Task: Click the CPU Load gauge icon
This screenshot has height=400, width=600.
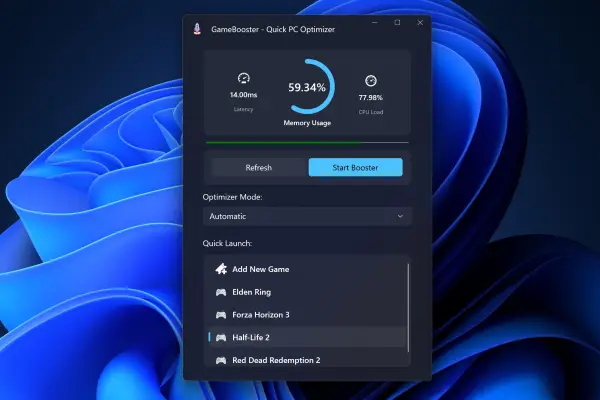Action: point(370,80)
